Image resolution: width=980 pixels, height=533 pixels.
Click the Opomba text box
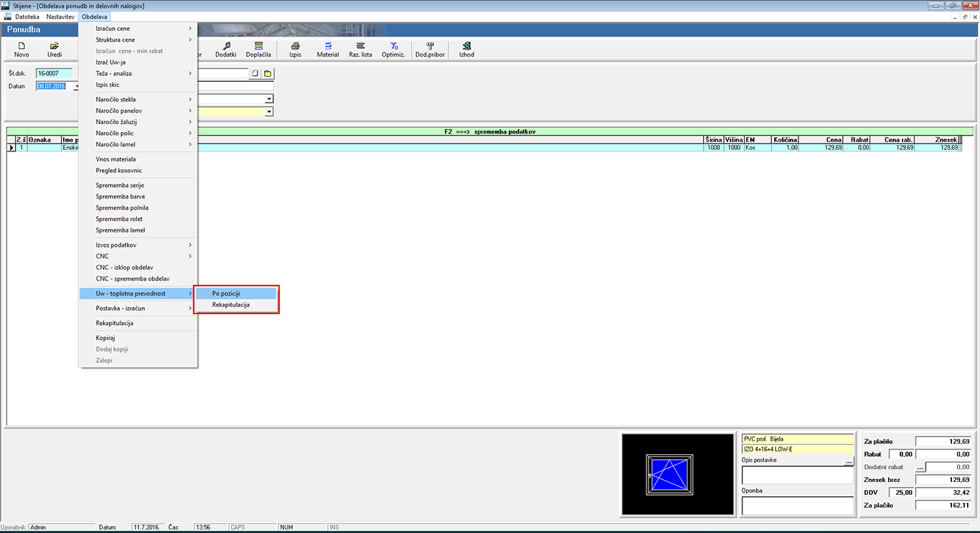pyautogui.click(x=798, y=506)
